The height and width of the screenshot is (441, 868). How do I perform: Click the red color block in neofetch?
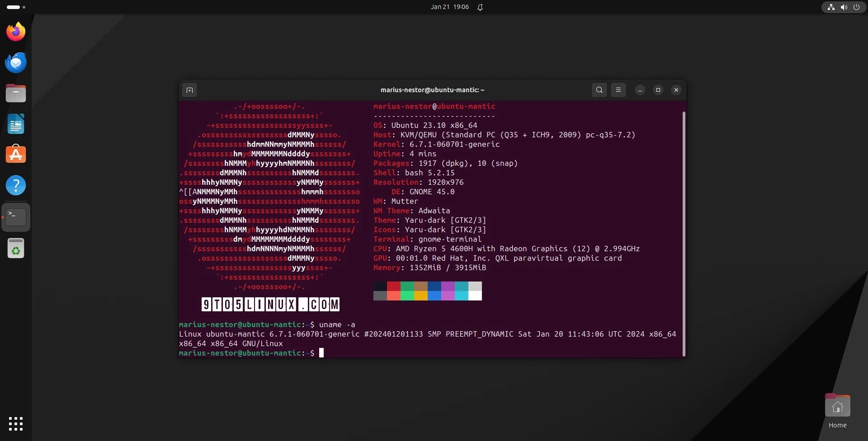click(x=394, y=286)
